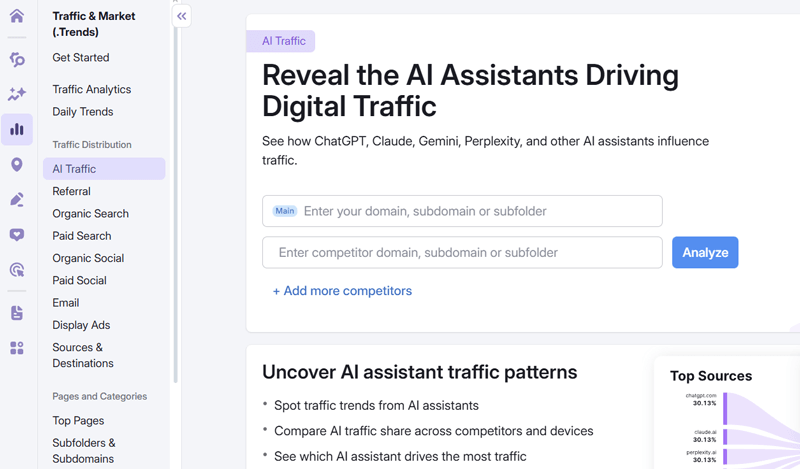The width and height of the screenshot is (800, 469).
Task: Open the AI sparkle chart icon
Action: click(x=17, y=94)
